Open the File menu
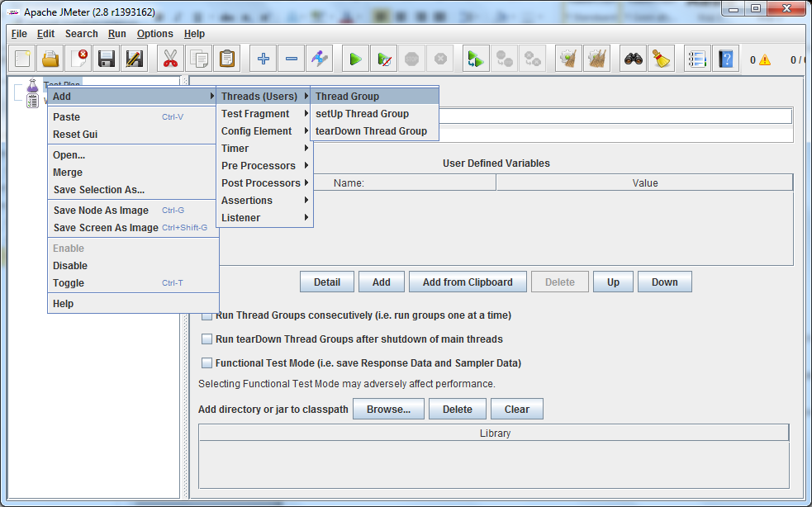Image resolution: width=812 pixels, height=507 pixels. coord(19,34)
